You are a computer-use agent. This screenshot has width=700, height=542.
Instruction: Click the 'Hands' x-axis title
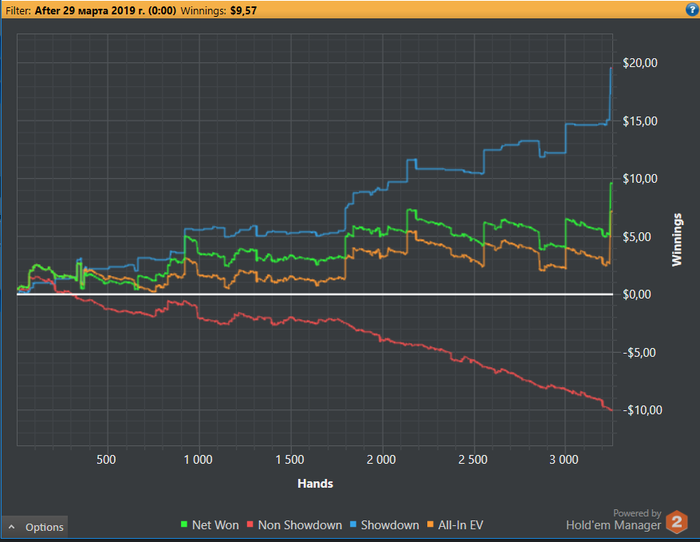(315, 484)
